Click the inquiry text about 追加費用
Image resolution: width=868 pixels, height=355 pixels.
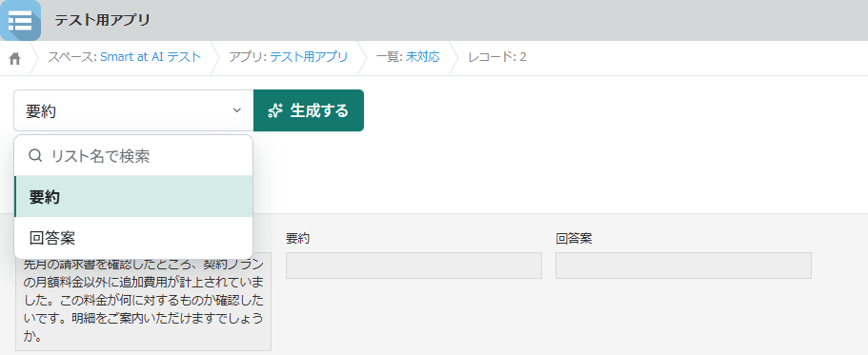click(143, 303)
